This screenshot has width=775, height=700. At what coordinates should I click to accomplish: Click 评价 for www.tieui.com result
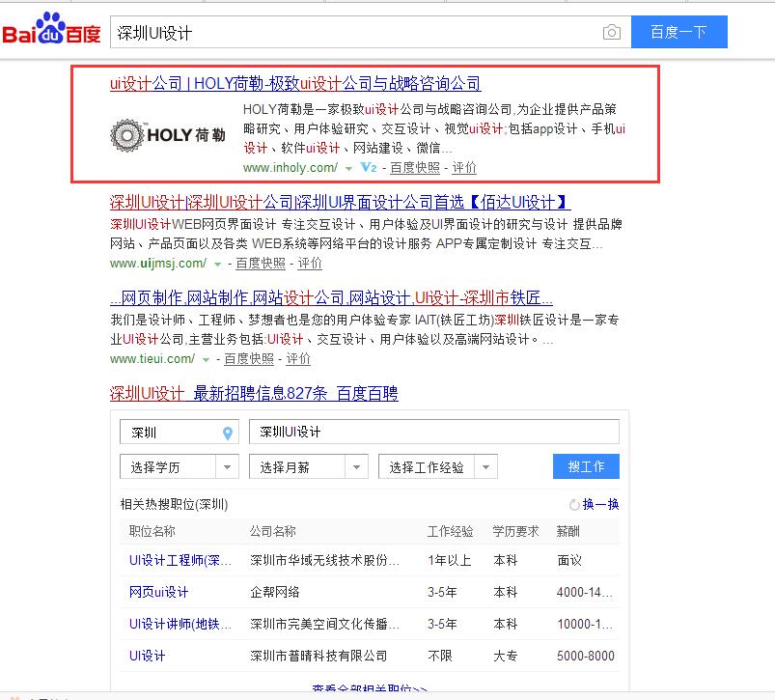click(298, 359)
